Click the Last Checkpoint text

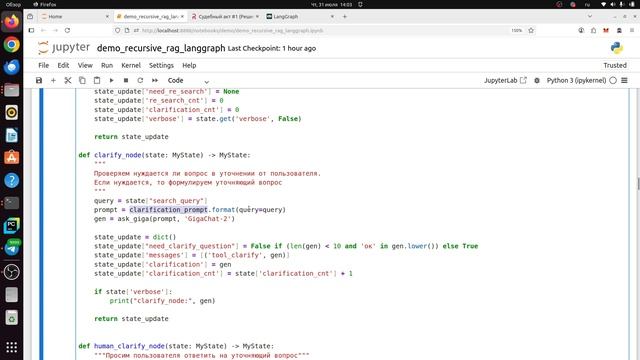(x=272, y=48)
